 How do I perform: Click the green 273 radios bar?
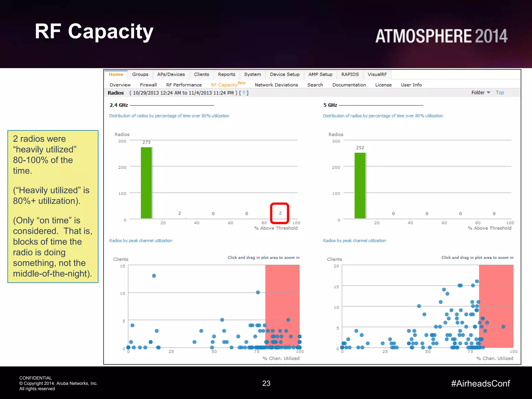(x=146, y=183)
